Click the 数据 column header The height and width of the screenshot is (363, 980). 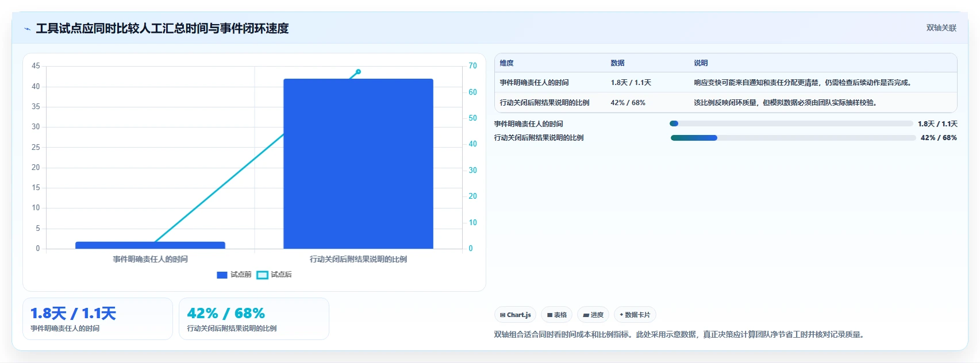tap(617, 63)
